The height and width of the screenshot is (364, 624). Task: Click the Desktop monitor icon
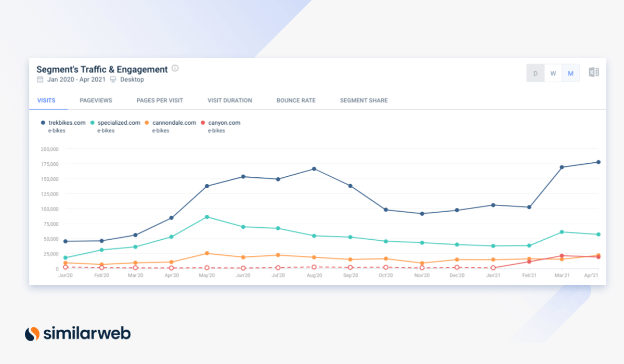point(113,80)
